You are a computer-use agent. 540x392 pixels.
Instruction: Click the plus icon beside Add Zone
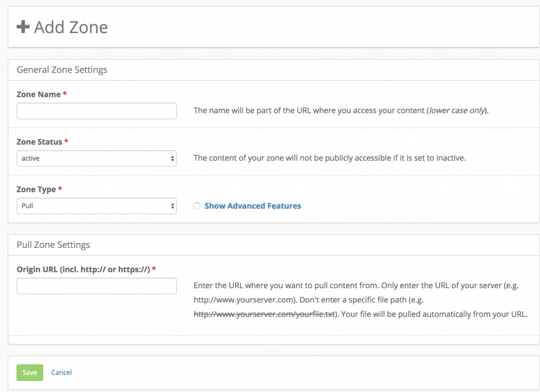point(24,26)
